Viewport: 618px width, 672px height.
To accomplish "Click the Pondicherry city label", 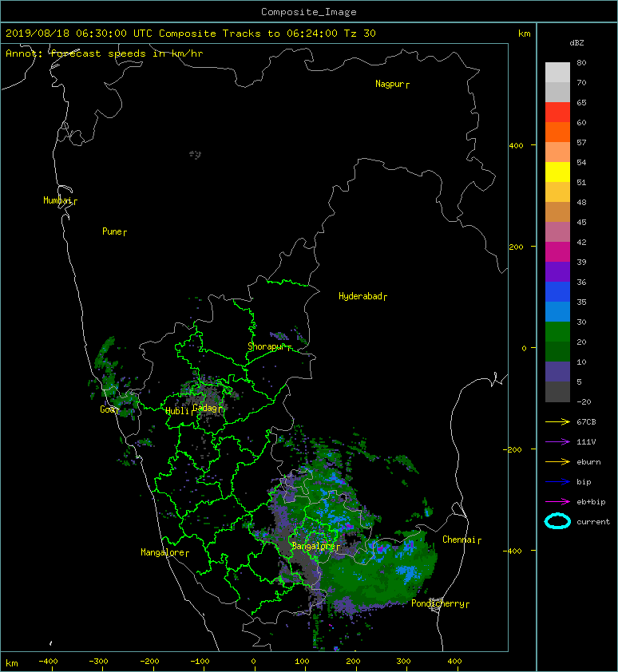I will (438, 603).
